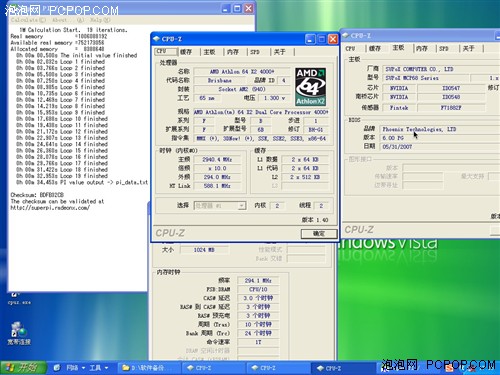Switch to the D:\软件备份 folder taskbar button

pos(148,368)
